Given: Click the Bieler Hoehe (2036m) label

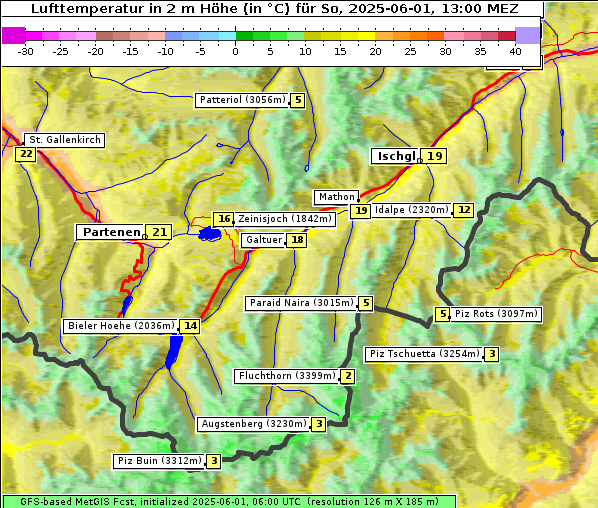Looking at the screenshot, I should pos(121,326).
